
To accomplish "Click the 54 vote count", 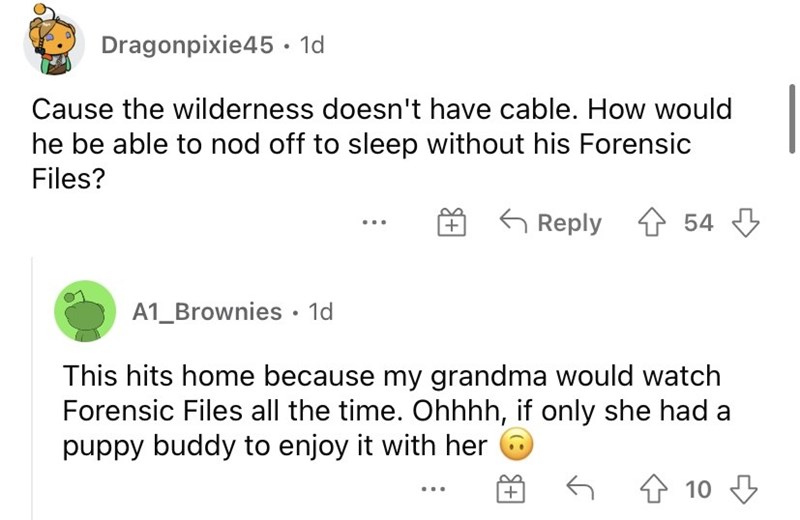I will (x=698, y=222).
